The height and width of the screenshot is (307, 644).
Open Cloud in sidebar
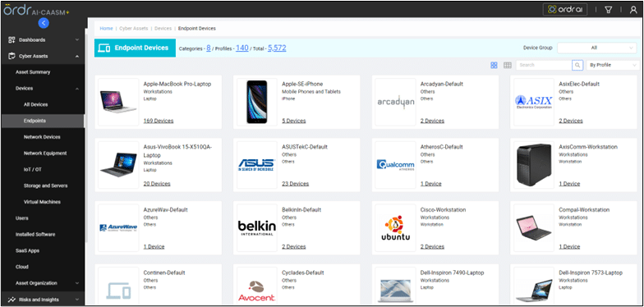pyautogui.click(x=22, y=267)
